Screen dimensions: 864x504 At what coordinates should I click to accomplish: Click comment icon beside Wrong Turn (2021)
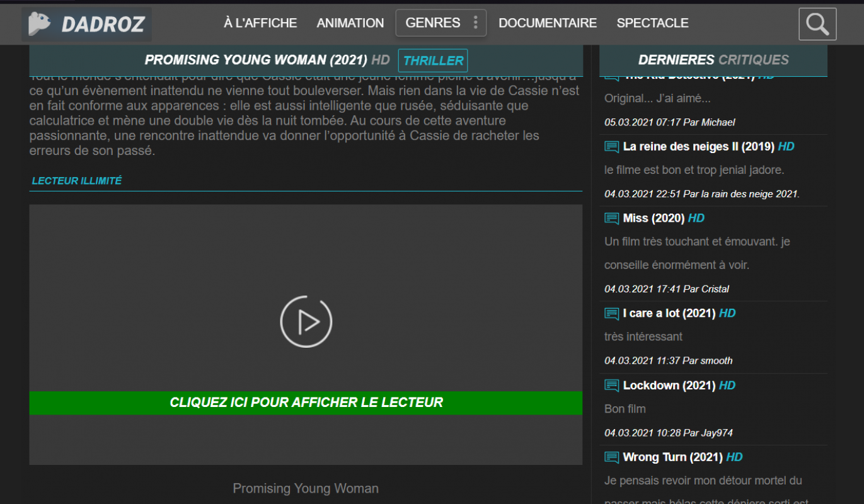tap(611, 457)
